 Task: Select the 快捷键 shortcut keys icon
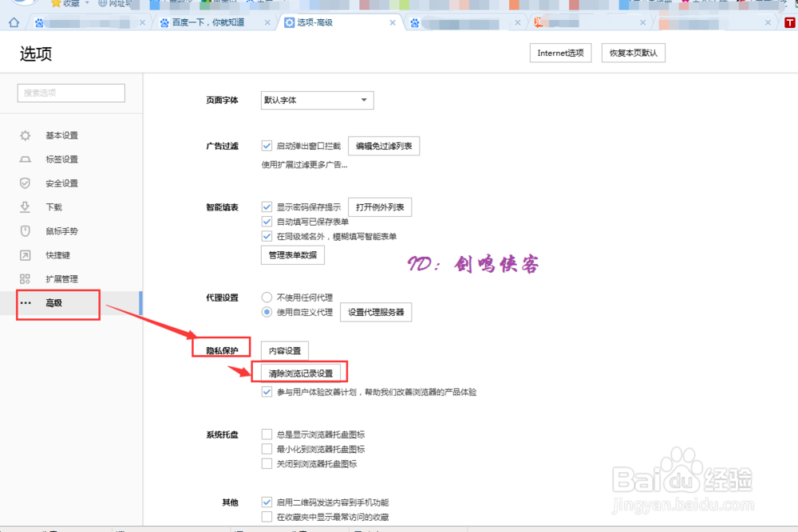click(x=24, y=254)
